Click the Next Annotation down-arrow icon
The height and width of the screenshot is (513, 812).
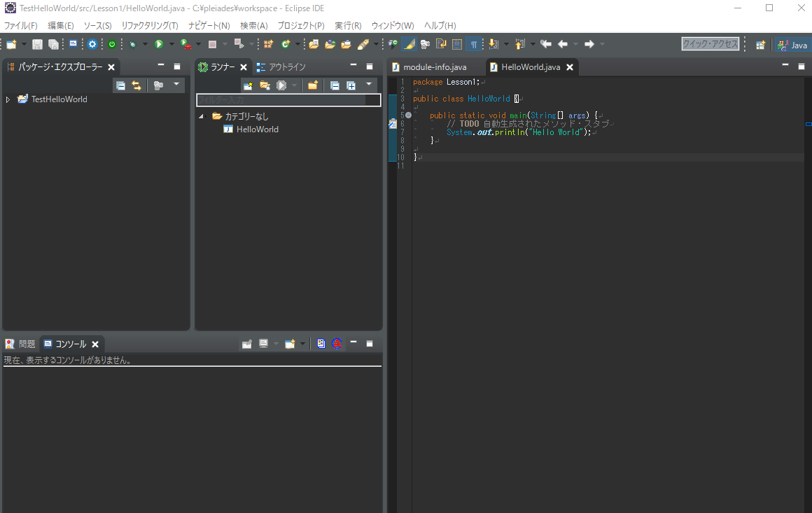493,45
